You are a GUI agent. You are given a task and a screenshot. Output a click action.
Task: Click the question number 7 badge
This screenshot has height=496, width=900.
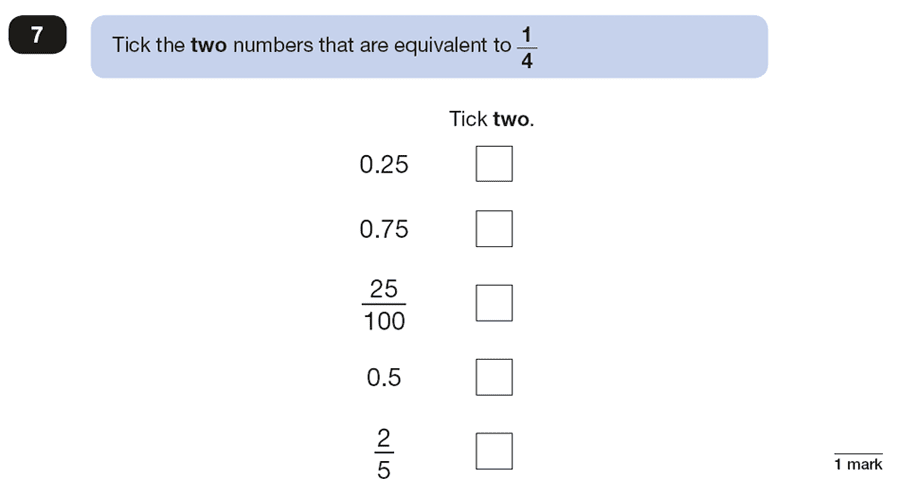click(x=37, y=35)
